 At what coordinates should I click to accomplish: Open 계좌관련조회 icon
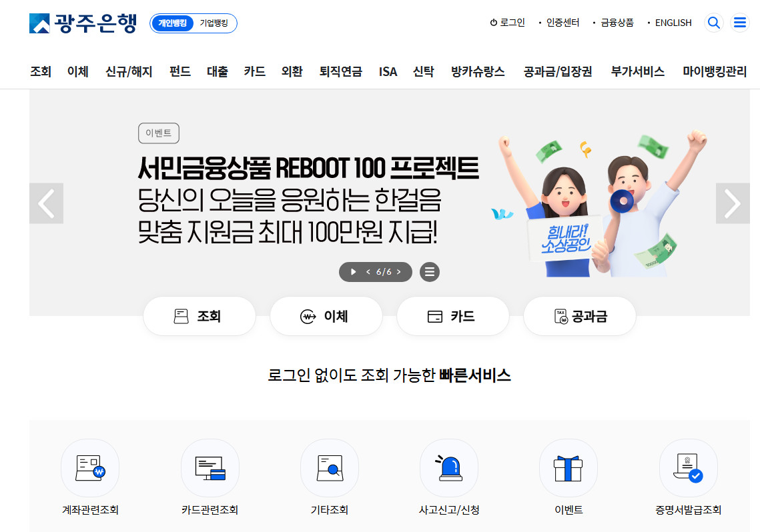[90, 468]
